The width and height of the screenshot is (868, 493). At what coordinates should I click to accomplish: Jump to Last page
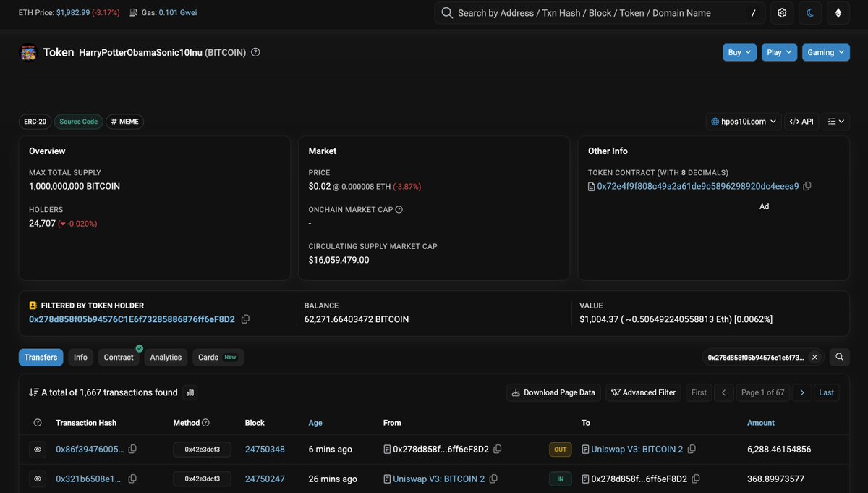coord(827,392)
